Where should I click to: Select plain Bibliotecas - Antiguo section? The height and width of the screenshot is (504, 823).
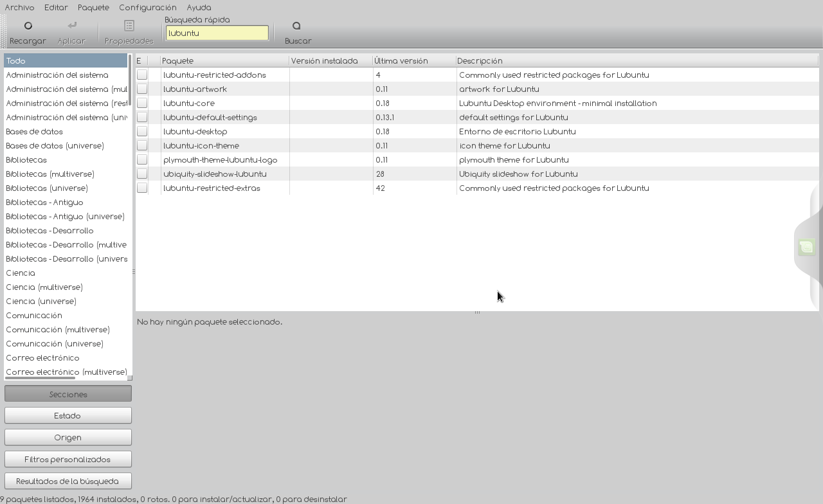tap(66, 202)
